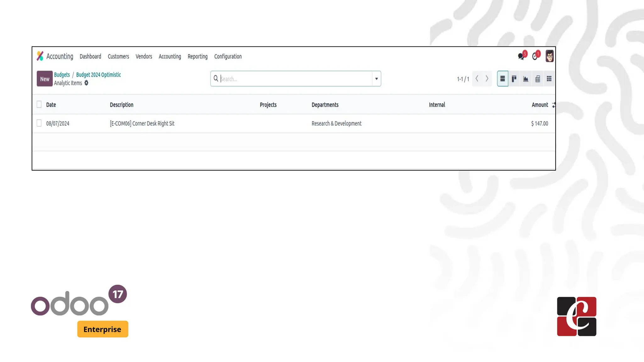The image size is (644, 362).
Task: Open graph view icon
Action: tap(526, 79)
